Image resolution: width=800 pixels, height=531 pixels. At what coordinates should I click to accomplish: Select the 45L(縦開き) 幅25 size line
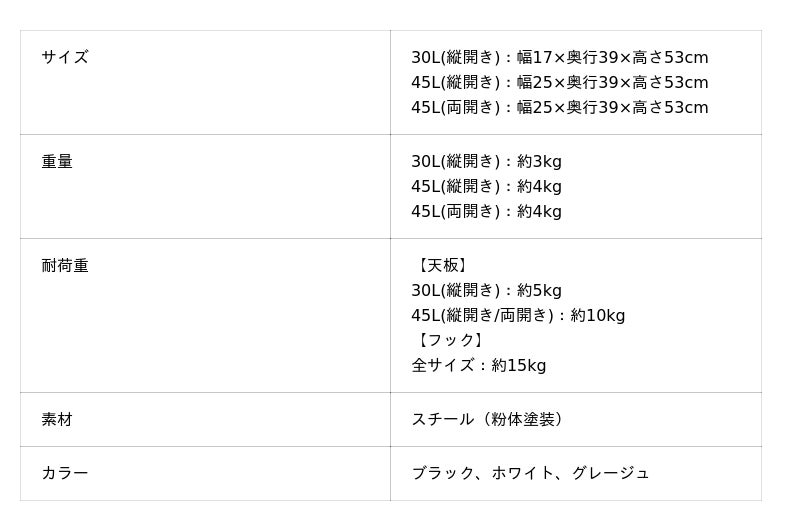point(559,83)
